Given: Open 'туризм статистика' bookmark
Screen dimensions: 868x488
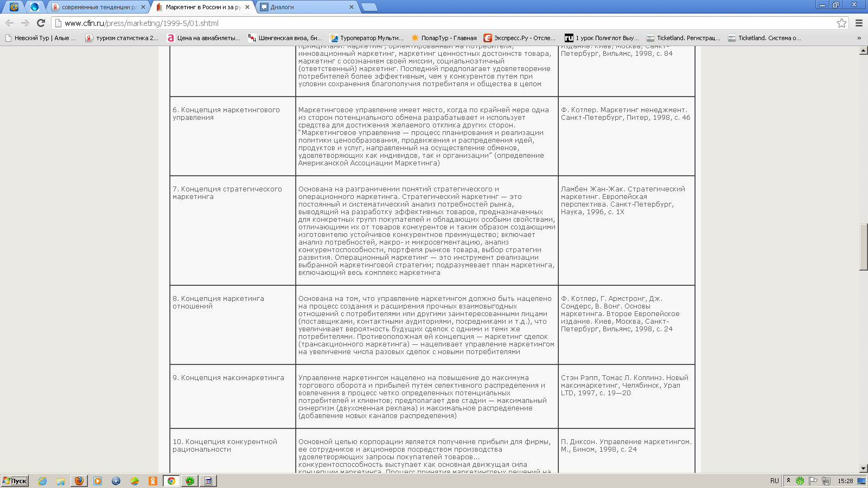Looking at the screenshot, I should pyautogui.click(x=122, y=38).
